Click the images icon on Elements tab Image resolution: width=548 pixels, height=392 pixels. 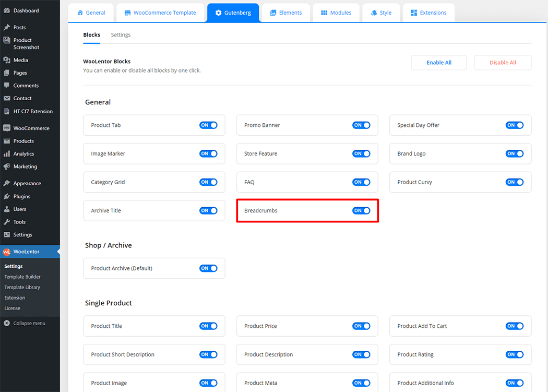pos(273,13)
